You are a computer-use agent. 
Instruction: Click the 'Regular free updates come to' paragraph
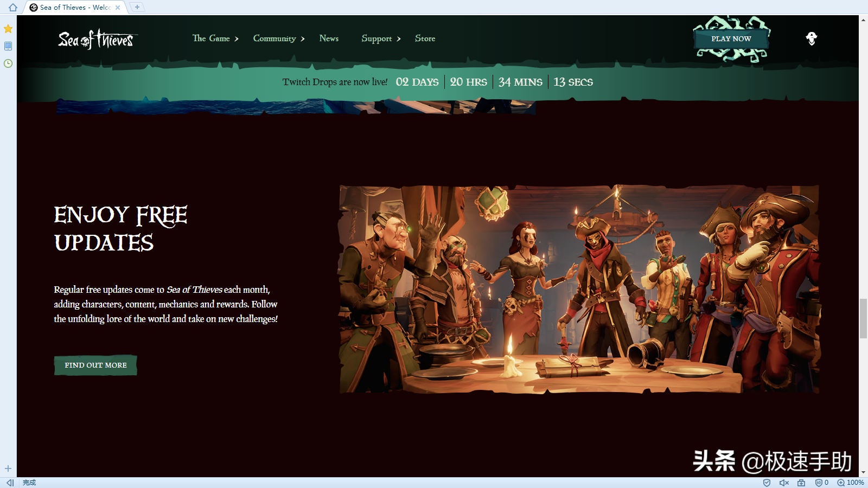(x=165, y=304)
